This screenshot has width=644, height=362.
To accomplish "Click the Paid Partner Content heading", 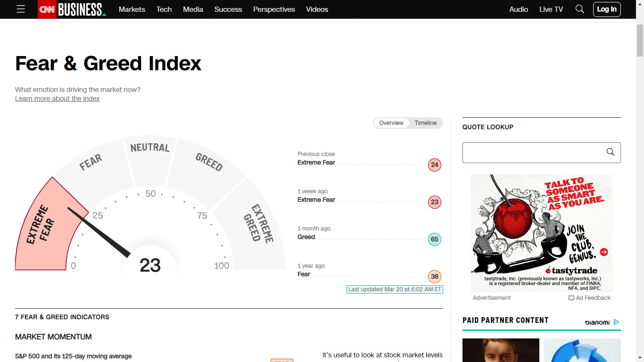I will (x=505, y=321).
